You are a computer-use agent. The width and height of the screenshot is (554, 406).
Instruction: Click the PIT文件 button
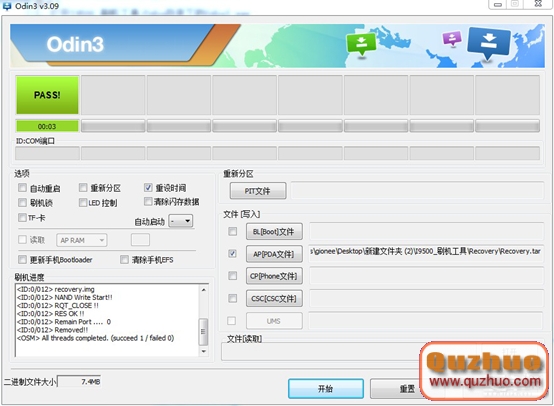point(258,191)
